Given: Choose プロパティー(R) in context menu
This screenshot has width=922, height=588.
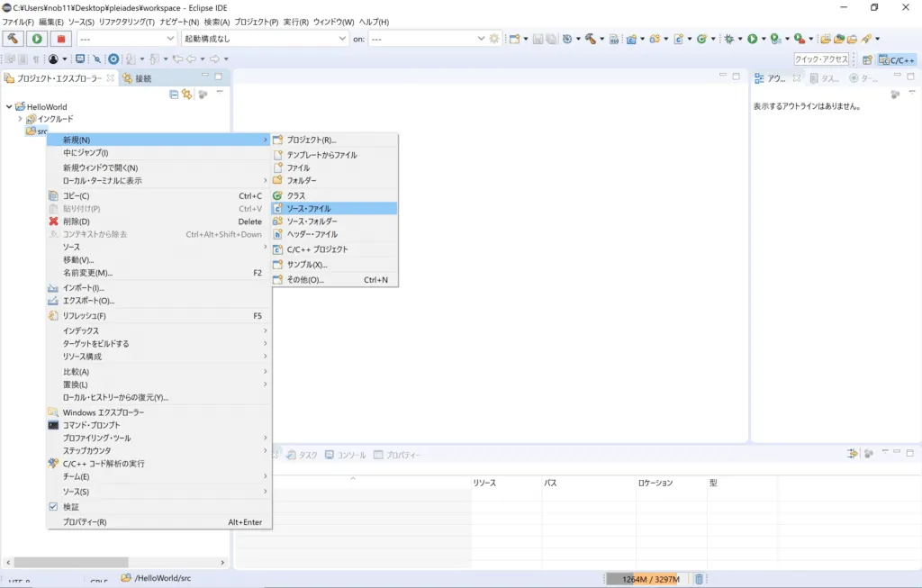Looking at the screenshot, I should (158, 522).
